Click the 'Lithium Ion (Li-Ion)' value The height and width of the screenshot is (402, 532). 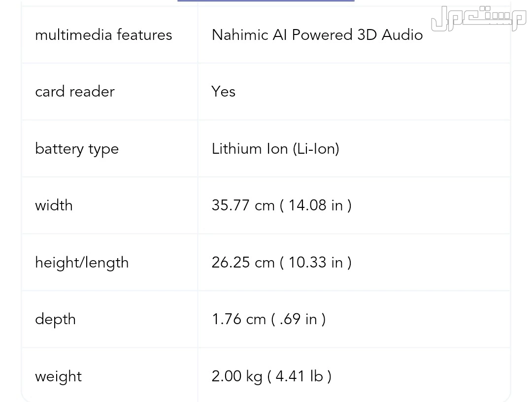pos(275,149)
